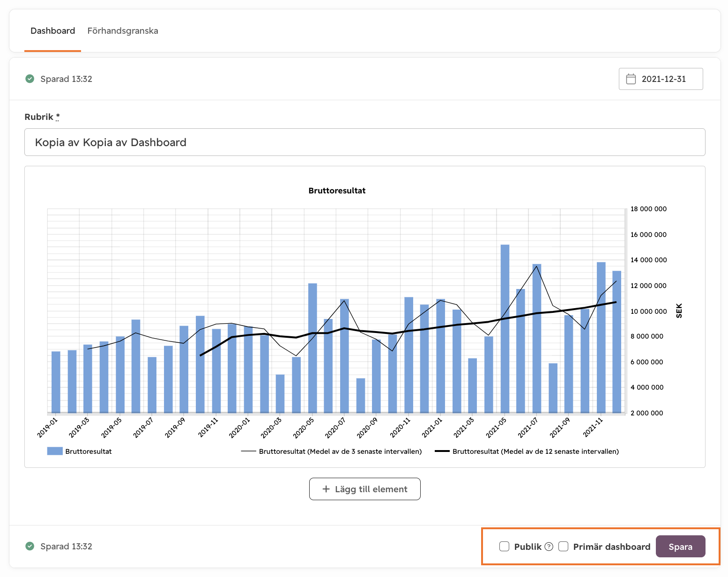Select the tallest bar for 2021-05
The height and width of the screenshot is (577, 728).
coord(505,329)
